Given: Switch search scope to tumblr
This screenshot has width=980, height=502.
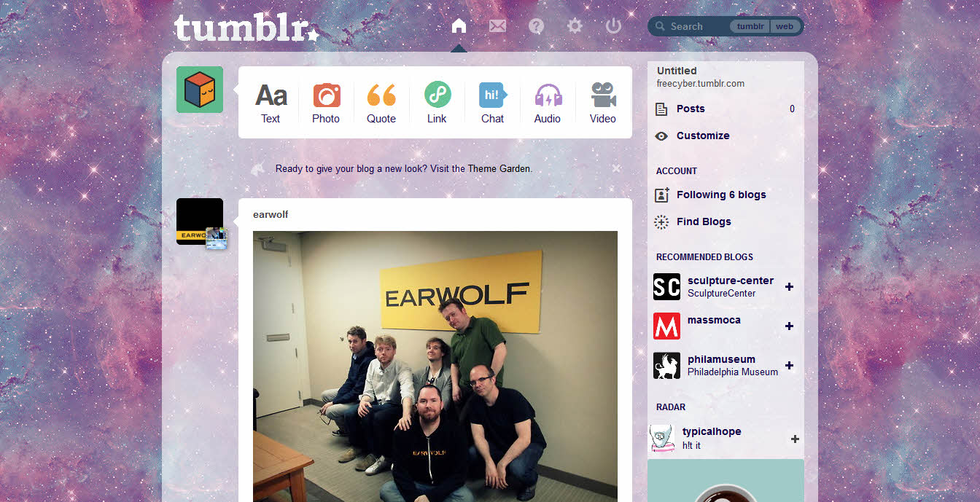Looking at the screenshot, I should (750, 26).
